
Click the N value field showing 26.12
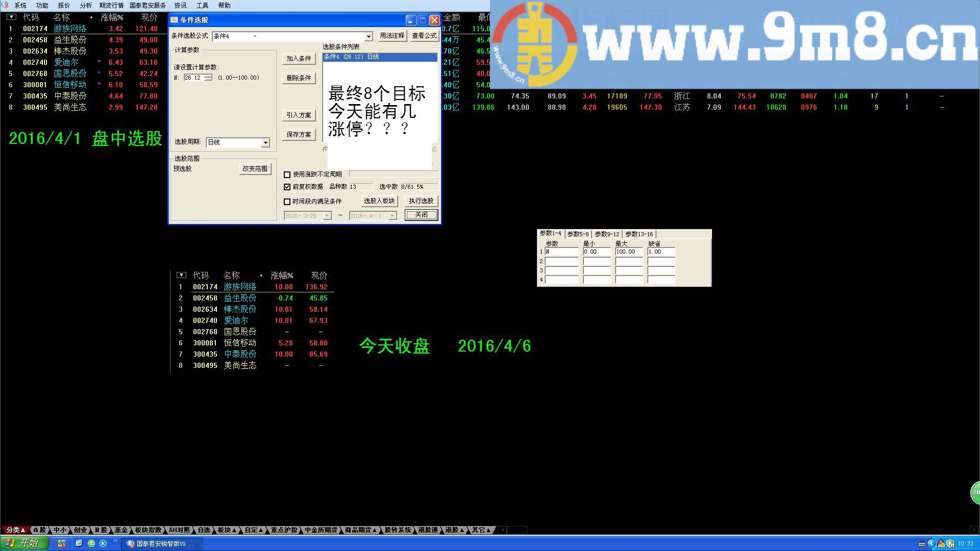coord(194,78)
